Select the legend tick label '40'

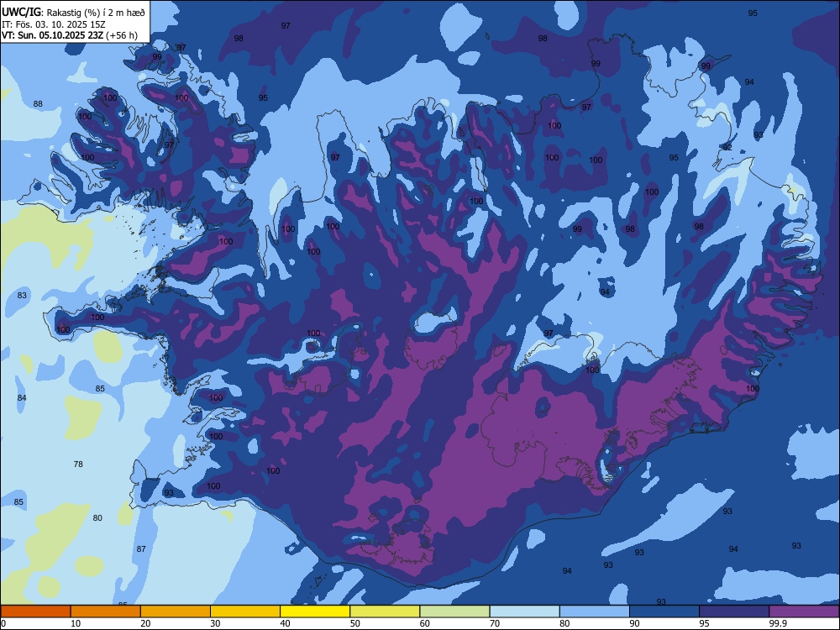pos(285,623)
